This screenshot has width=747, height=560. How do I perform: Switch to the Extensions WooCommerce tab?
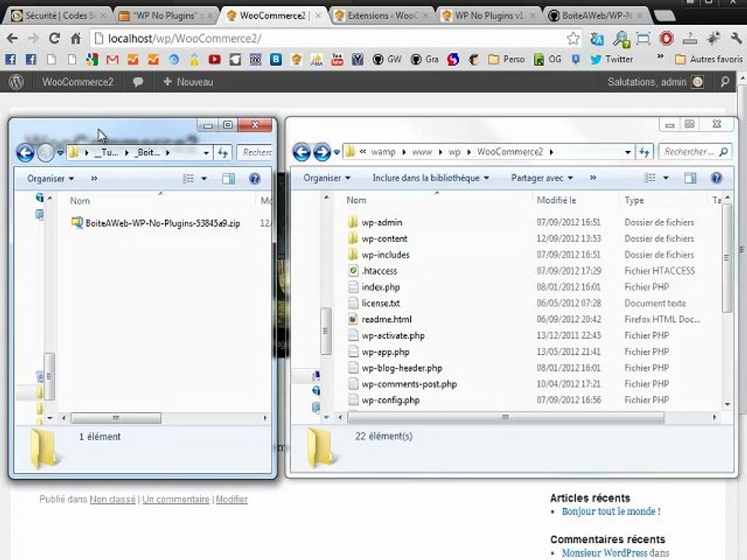pyautogui.click(x=381, y=16)
